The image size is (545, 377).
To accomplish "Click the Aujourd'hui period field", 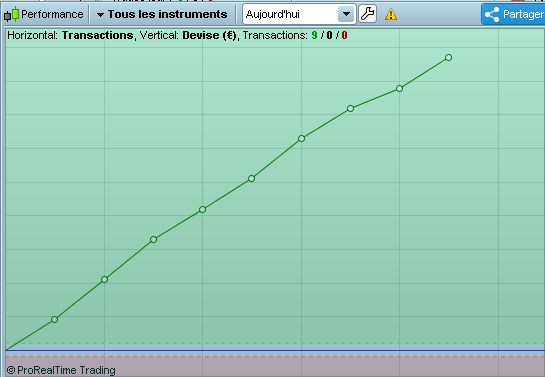I will pyautogui.click(x=299, y=14).
